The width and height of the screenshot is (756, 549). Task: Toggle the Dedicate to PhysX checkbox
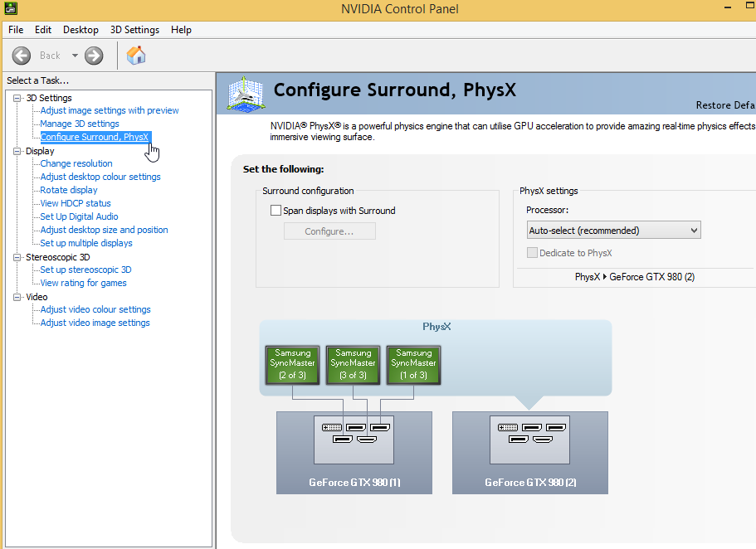(x=532, y=253)
